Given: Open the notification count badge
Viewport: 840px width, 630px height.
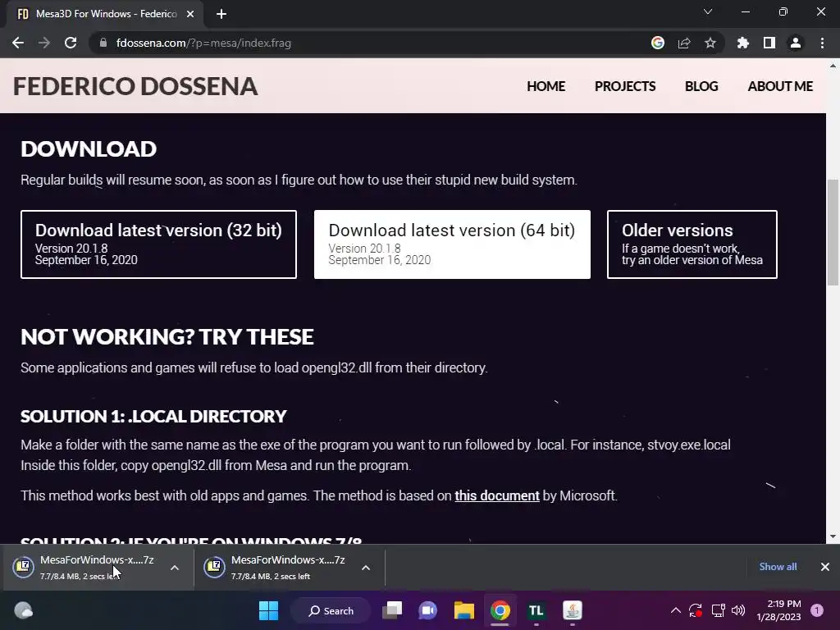Looking at the screenshot, I should coord(817,610).
